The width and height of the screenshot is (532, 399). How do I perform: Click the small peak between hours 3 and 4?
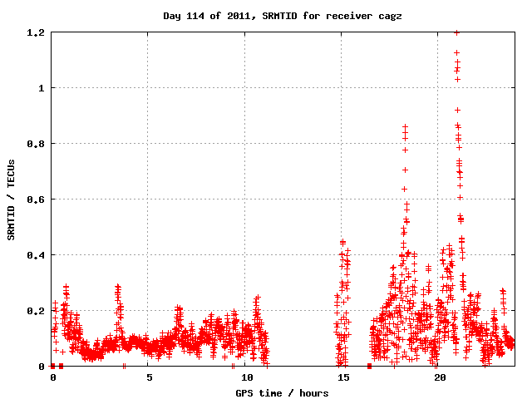[x=117, y=287]
